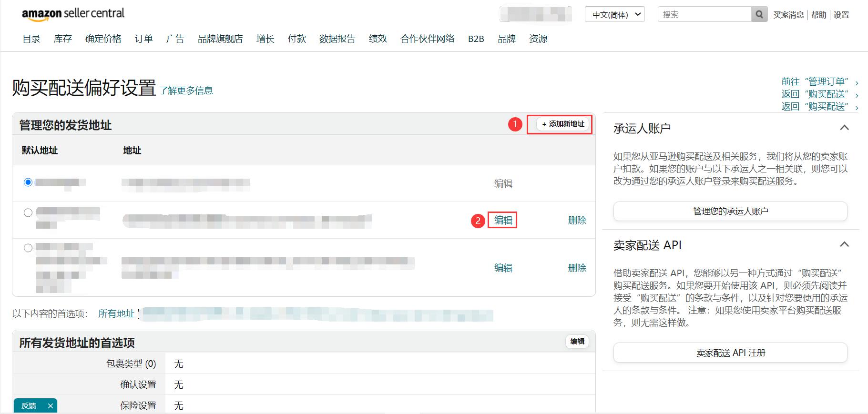The image size is (868, 414).
Task: Click 删除 for the third address row
Action: 577,268
